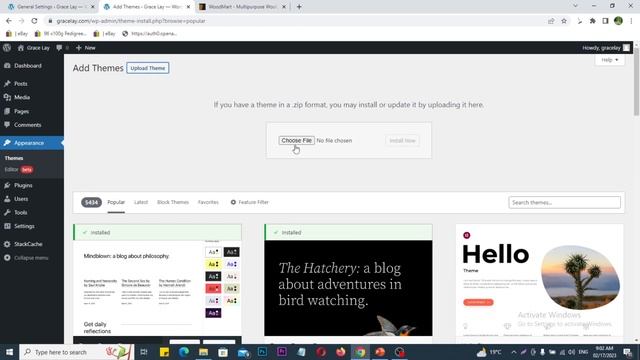
Task: Bookmark this page with the star
Action: pyautogui.click(x=564, y=21)
